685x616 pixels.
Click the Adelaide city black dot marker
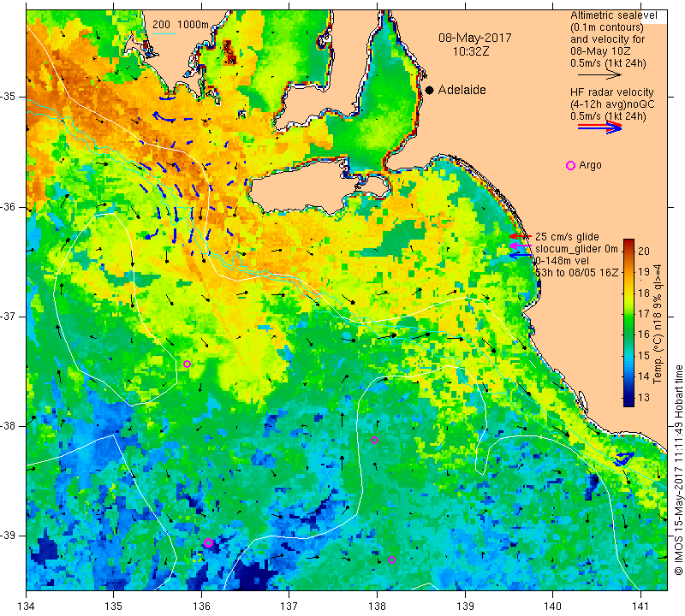pos(430,90)
